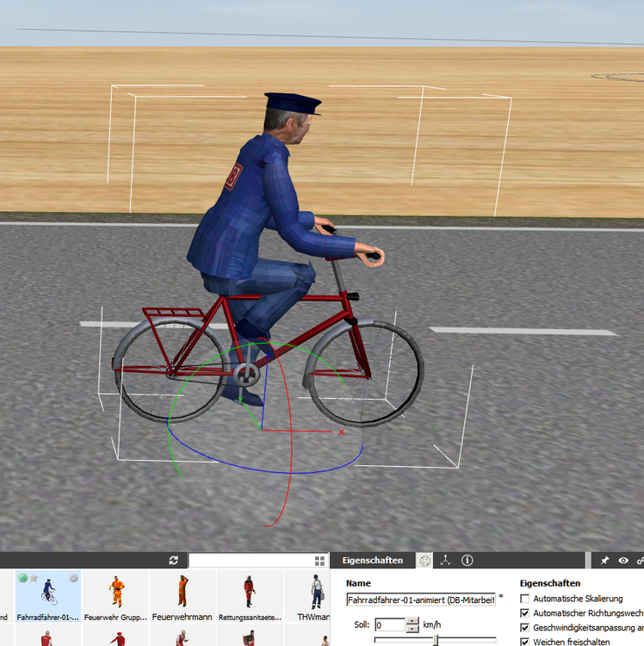
Task: Open the properties settings tab icon
Action: point(424,561)
